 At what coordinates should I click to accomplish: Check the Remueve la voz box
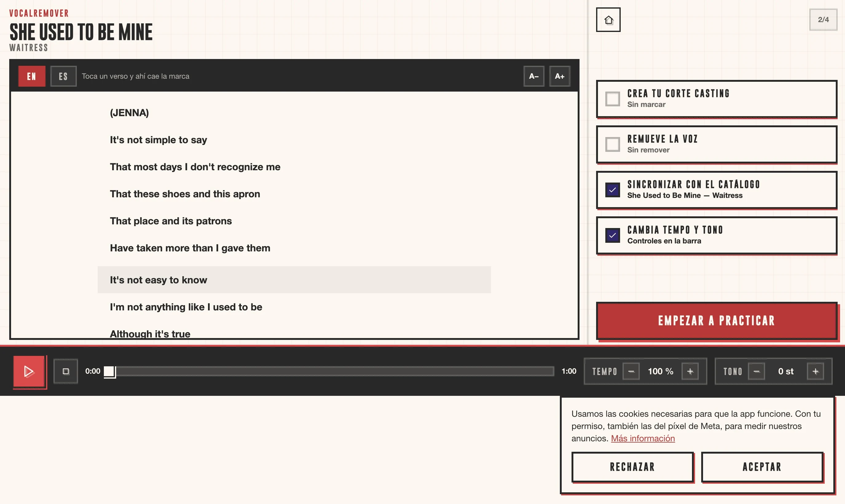pos(612,144)
